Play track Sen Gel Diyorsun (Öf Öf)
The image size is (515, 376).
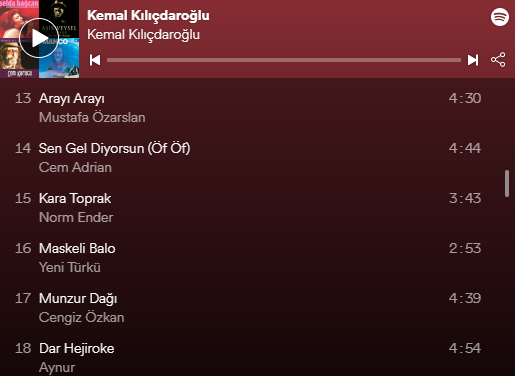248,158
